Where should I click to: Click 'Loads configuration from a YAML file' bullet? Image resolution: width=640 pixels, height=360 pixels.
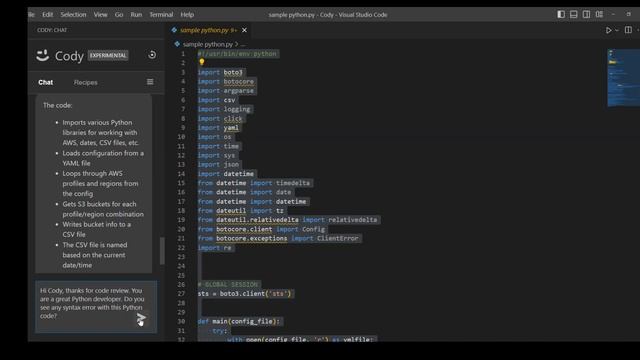103,158
